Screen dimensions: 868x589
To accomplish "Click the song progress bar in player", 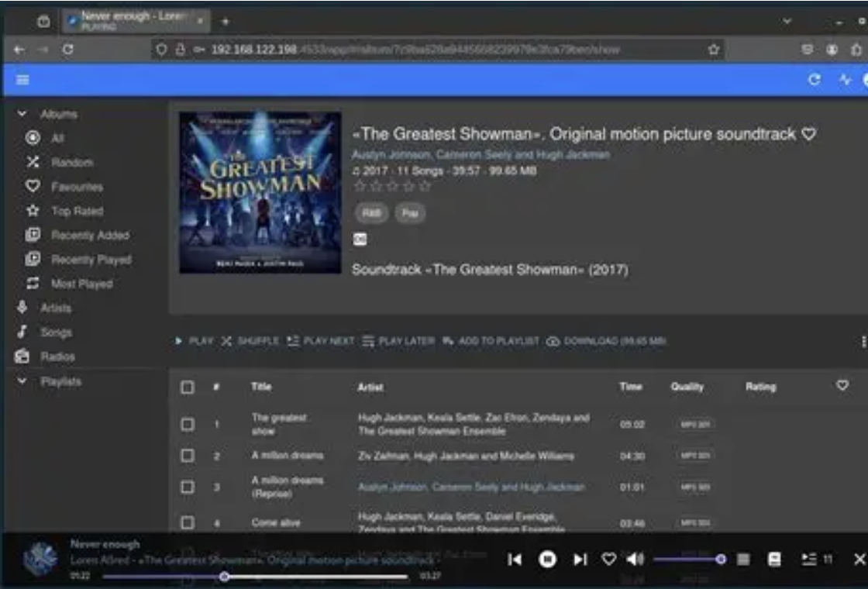I will pyautogui.click(x=310, y=577).
